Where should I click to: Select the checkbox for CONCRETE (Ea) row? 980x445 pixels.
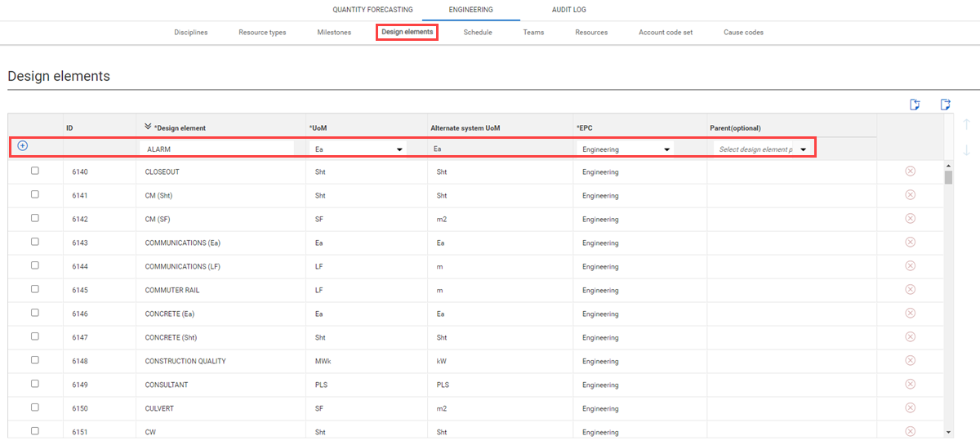34,314
